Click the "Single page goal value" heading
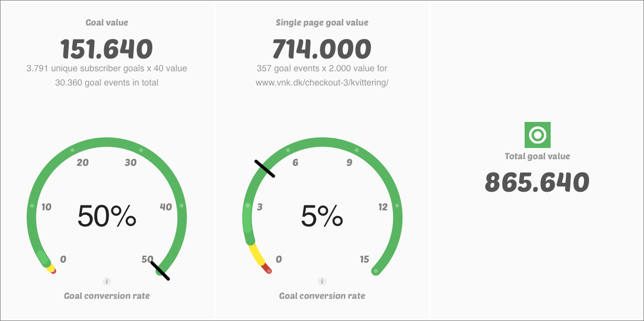 point(322,23)
